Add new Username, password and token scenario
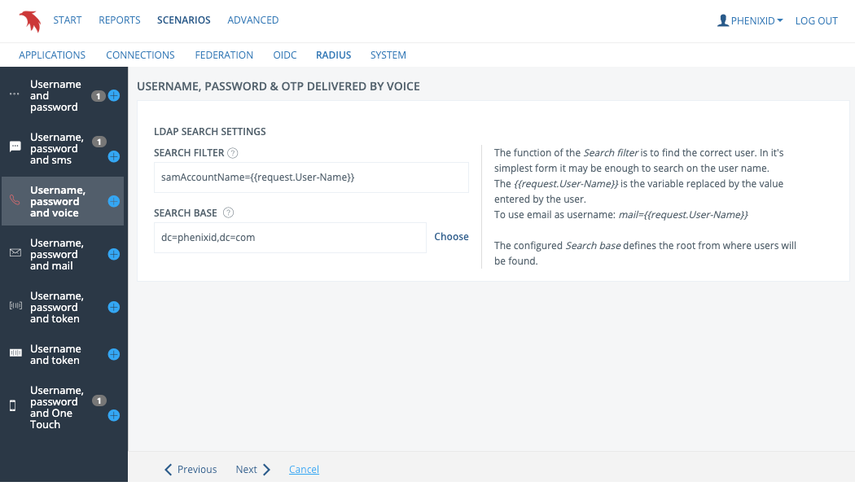 (114, 307)
